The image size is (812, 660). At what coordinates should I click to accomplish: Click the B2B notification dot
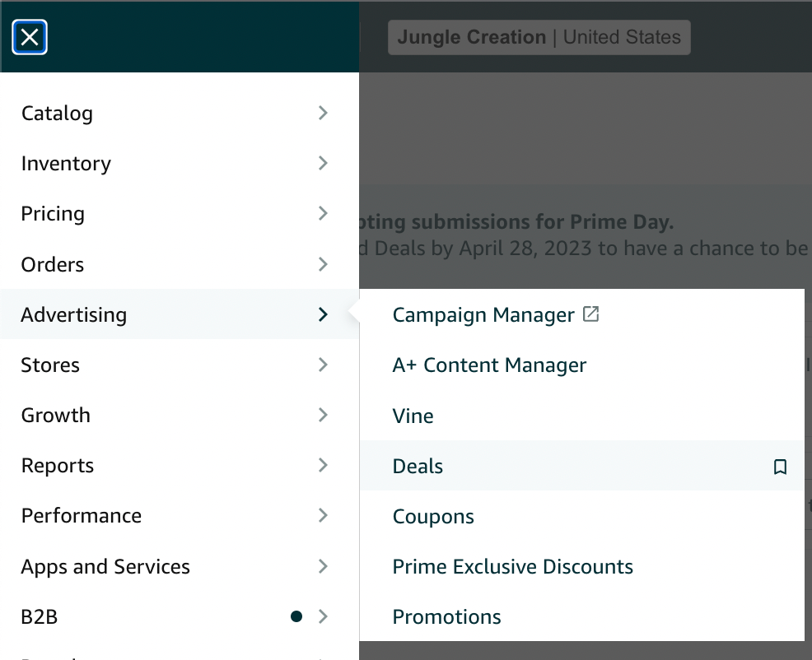296,616
